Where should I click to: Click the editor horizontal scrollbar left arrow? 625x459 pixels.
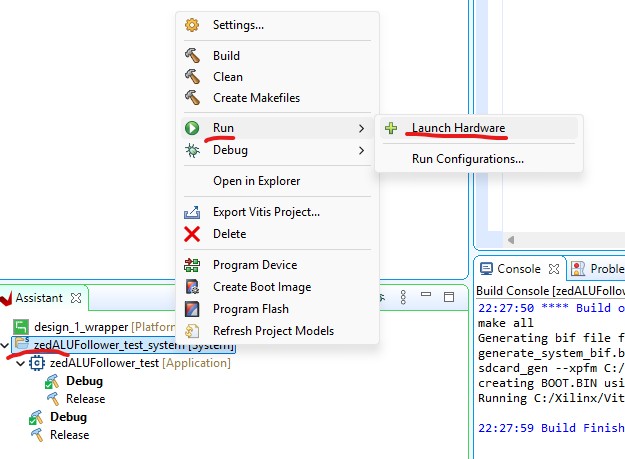click(511, 240)
